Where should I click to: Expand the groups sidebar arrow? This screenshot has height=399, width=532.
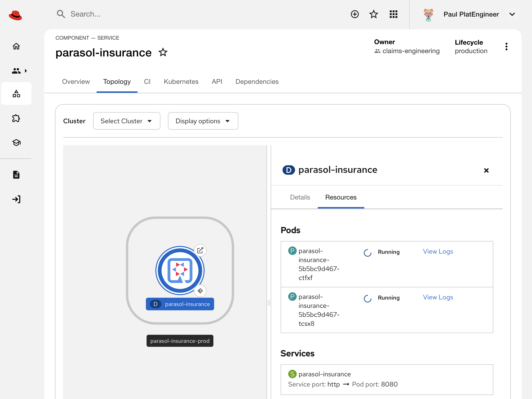pos(26,71)
